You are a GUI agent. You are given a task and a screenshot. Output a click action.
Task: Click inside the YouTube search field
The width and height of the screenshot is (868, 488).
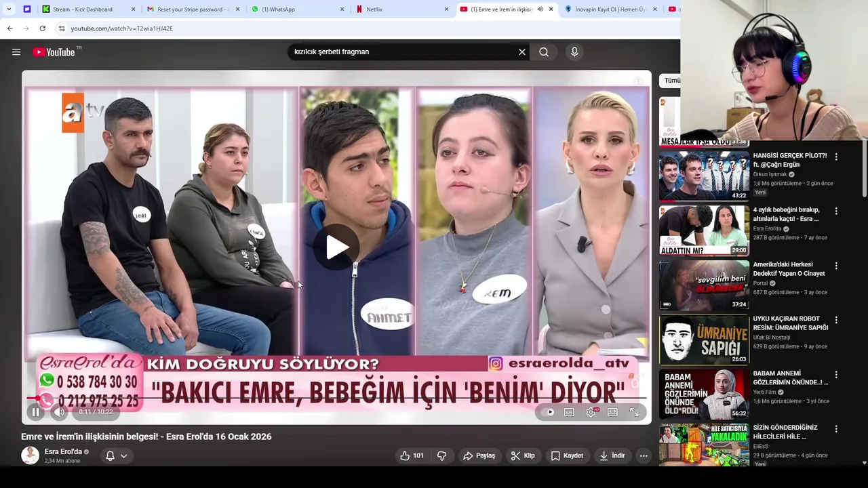click(x=403, y=52)
